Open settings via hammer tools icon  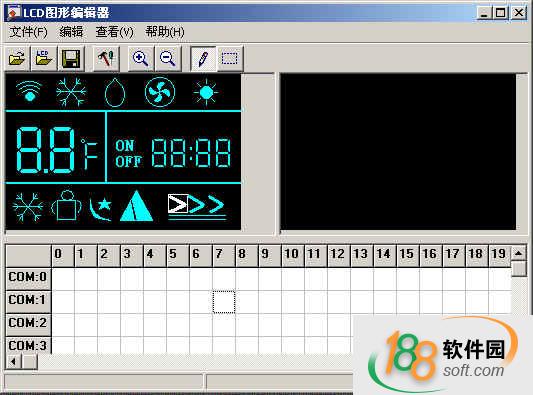click(x=106, y=58)
